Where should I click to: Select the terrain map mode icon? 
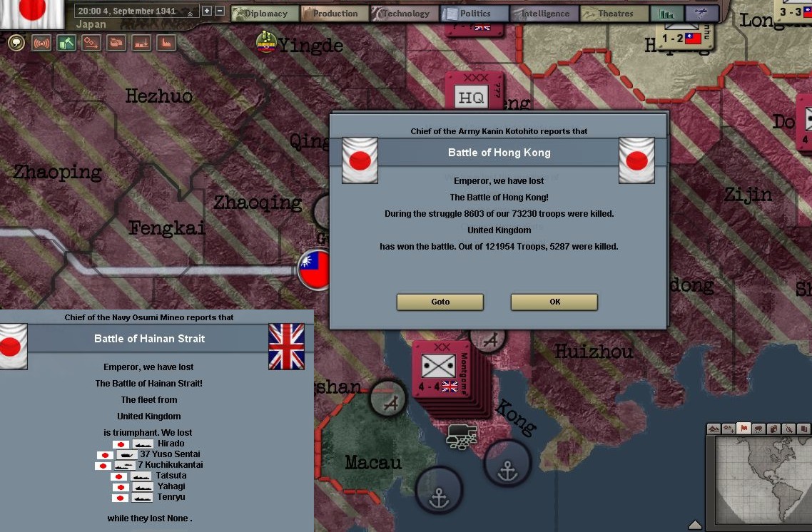714,429
